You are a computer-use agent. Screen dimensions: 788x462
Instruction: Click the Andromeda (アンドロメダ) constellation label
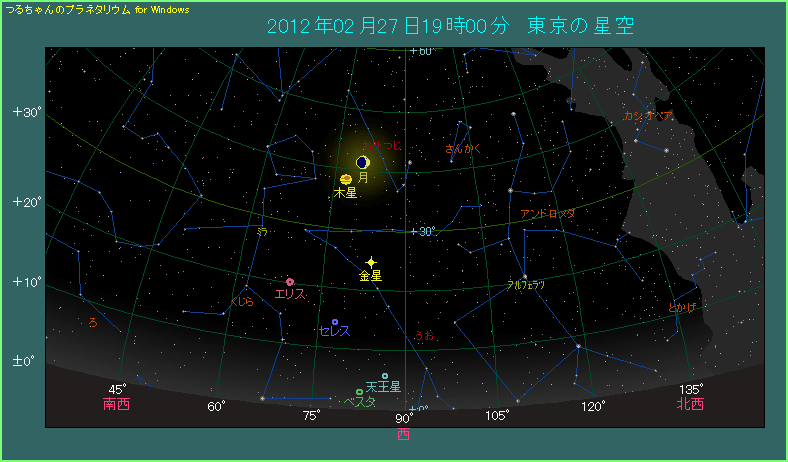(547, 214)
